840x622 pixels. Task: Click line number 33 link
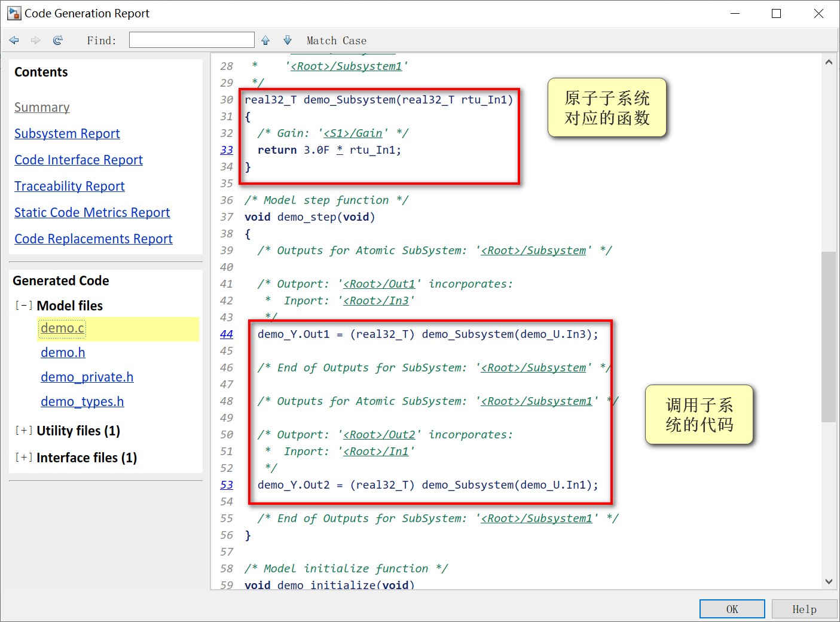click(x=227, y=150)
